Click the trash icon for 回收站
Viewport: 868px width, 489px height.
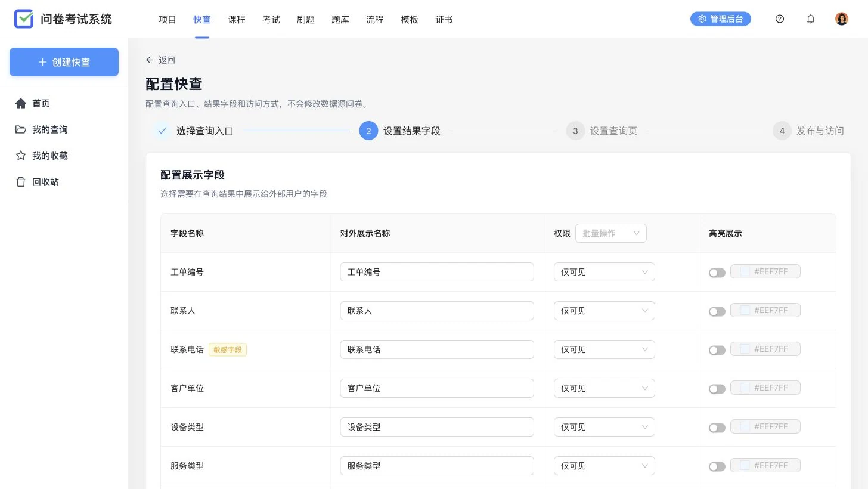pyautogui.click(x=21, y=182)
